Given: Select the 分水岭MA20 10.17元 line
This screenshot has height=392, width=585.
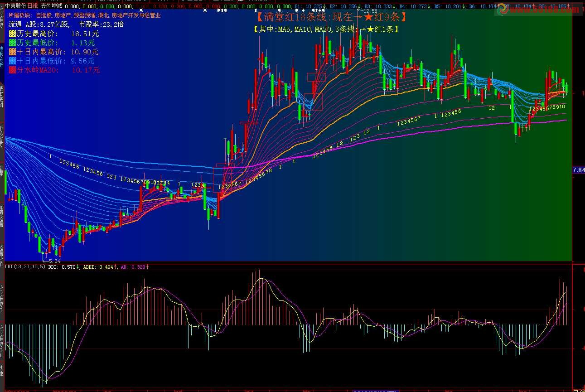Looking at the screenshot, I should click(x=55, y=70).
